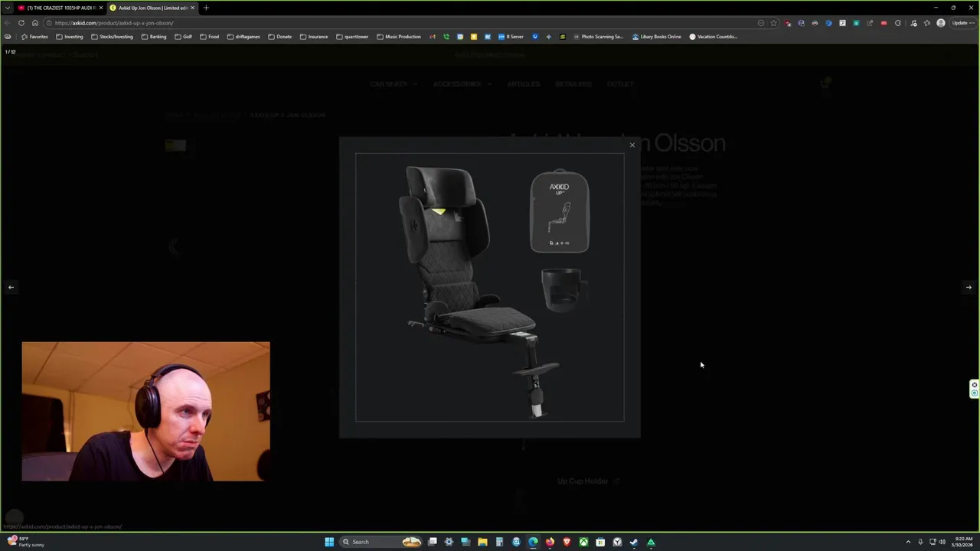The width and height of the screenshot is (980, 551).
Task: Close the product image lightbox
Action: [632, 145]
